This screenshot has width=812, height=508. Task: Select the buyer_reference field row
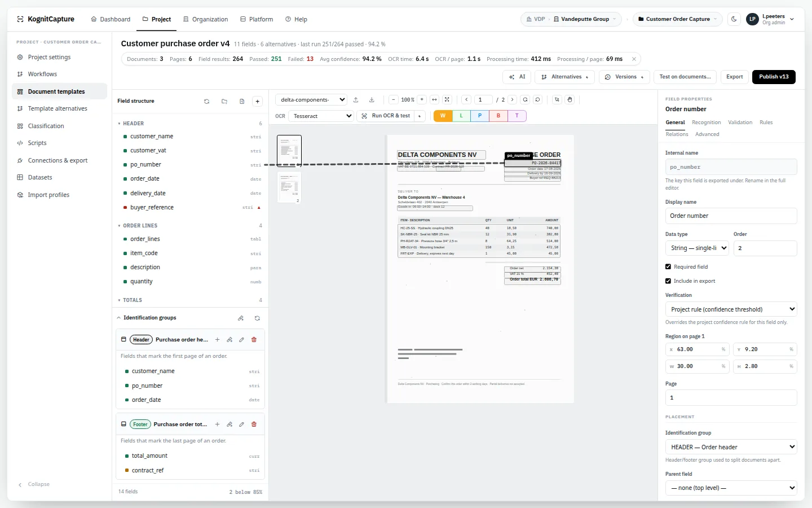click(191, 208)
